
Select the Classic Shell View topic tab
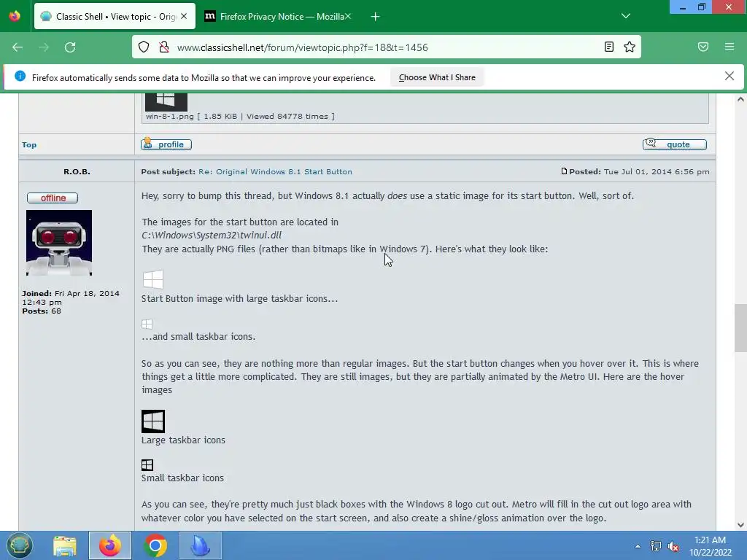115,16
